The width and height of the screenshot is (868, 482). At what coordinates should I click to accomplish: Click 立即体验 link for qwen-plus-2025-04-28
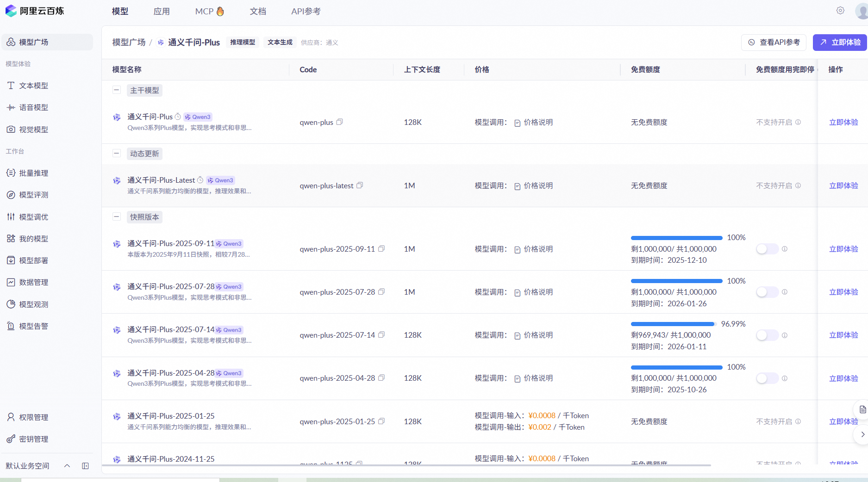(843, 378)
